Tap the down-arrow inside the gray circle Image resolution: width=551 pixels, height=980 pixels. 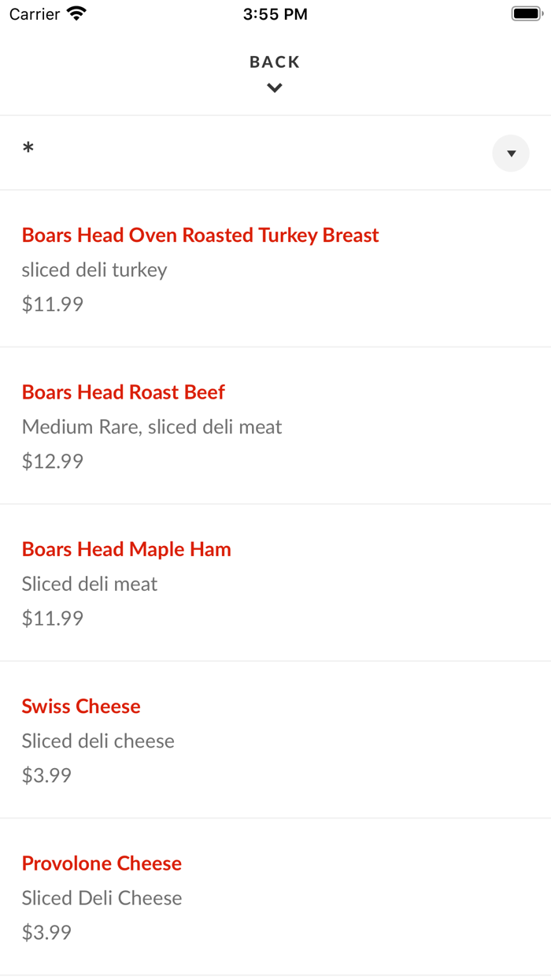(510, 153)
